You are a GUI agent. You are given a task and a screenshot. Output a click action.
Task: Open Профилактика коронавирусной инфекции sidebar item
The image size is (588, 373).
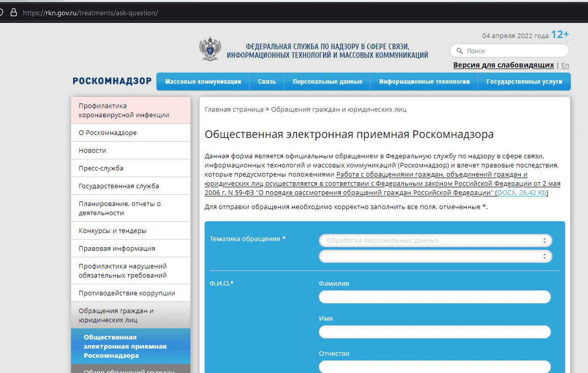[130, 110]
